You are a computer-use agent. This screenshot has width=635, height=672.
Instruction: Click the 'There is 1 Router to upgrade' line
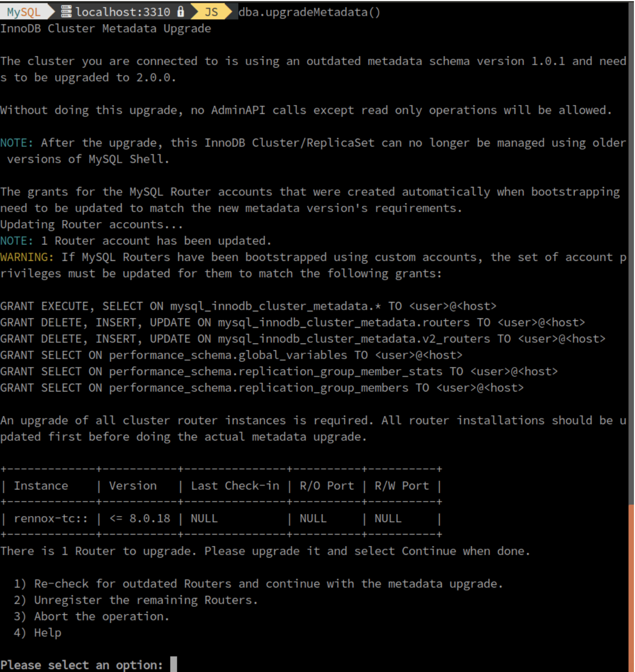coord(265,551)
